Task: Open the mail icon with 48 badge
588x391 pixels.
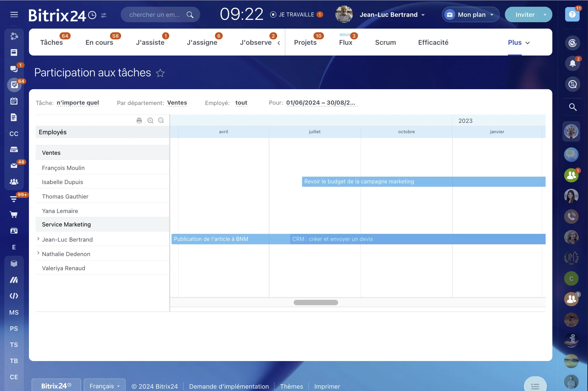Action: (x=14, y=166)
